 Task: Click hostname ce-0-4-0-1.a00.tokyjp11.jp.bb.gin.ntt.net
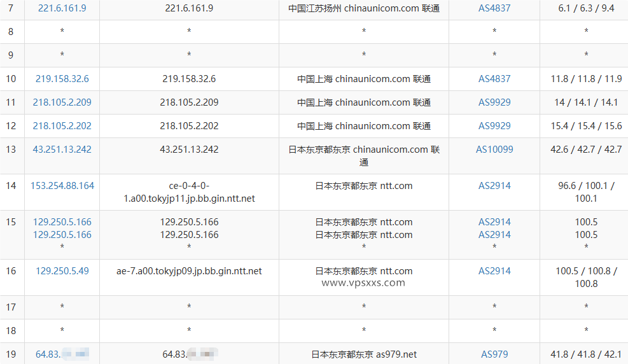189,192
